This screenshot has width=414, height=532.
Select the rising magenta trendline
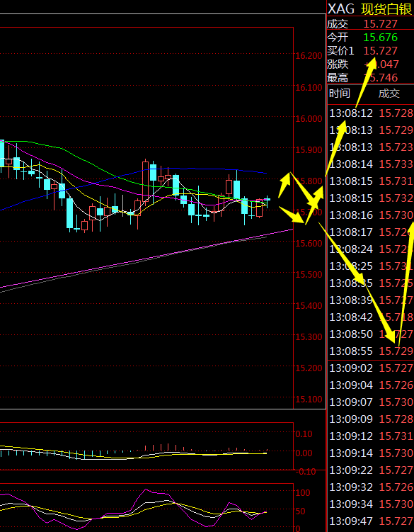[146, 259]
